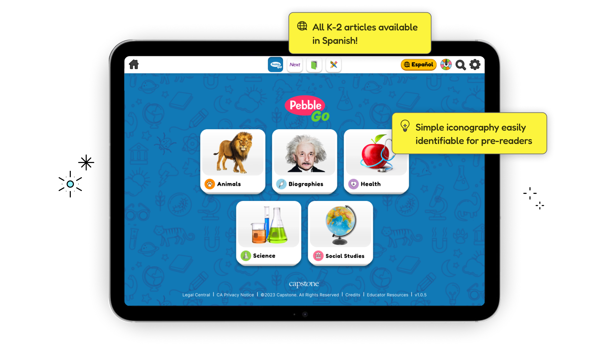
Task: Click the home navigation house icon
Action: pyautogui.click(x=134, y=64)
